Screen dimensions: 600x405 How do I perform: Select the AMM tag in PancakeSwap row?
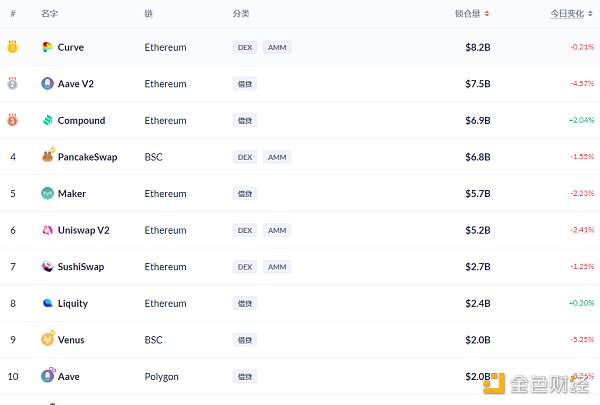[x=277, y=157]
